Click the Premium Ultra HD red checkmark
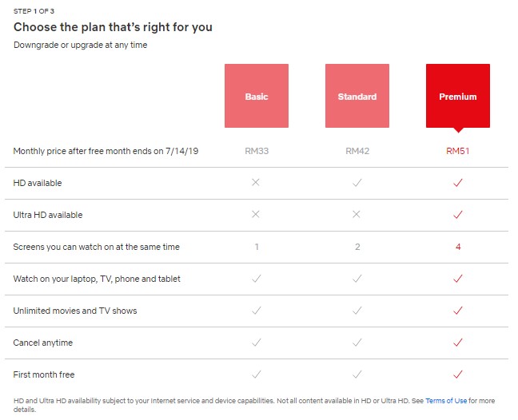This screenshot has width=518, height=420. 458,215
